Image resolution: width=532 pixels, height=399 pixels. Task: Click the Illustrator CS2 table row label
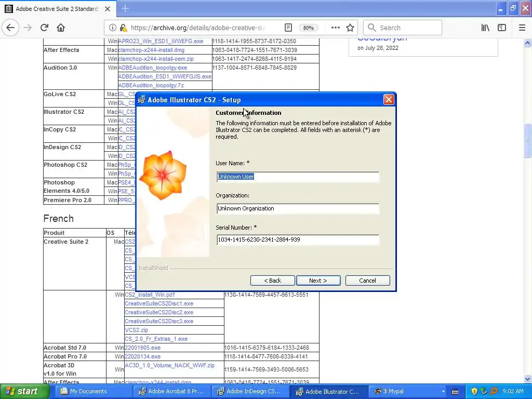pyautogui.click(x=64, y=112)
